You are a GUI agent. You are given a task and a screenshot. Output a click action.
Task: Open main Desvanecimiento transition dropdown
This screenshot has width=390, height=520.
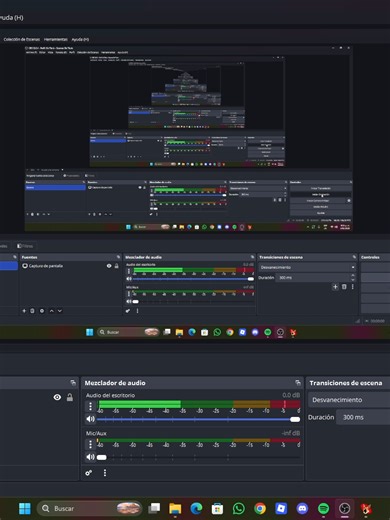click(349, 400)
